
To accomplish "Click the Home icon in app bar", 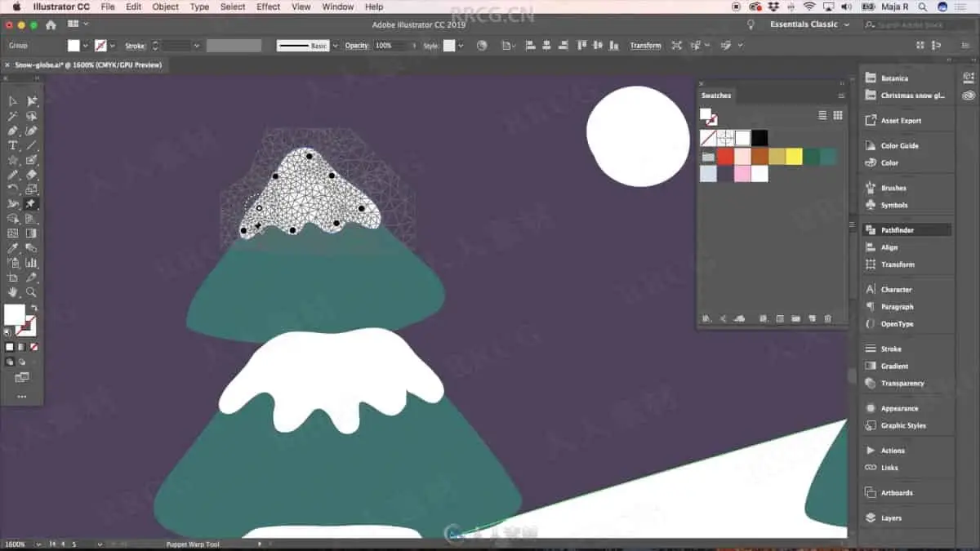I will tap(51, 24).
